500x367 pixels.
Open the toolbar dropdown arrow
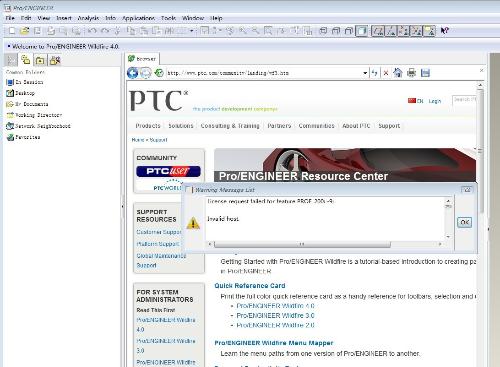pyautogui.click(x=192, y=31)
